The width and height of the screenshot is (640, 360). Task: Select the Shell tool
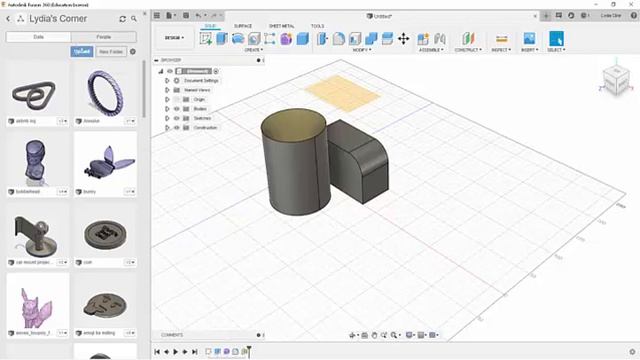(355, 39)
